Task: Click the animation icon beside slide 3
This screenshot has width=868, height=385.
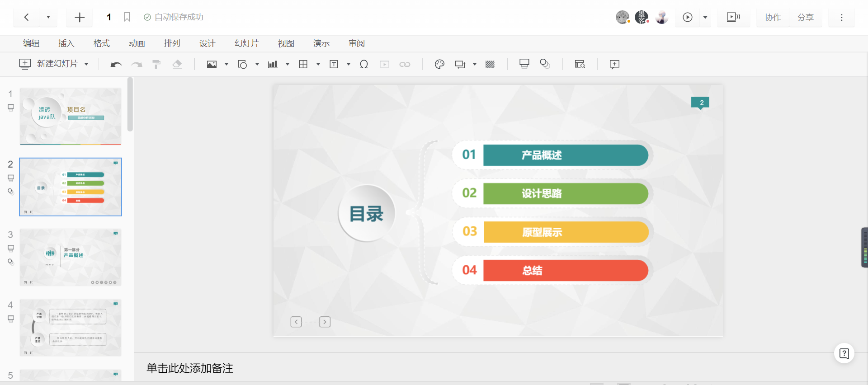Action: [x=11, y=262]
